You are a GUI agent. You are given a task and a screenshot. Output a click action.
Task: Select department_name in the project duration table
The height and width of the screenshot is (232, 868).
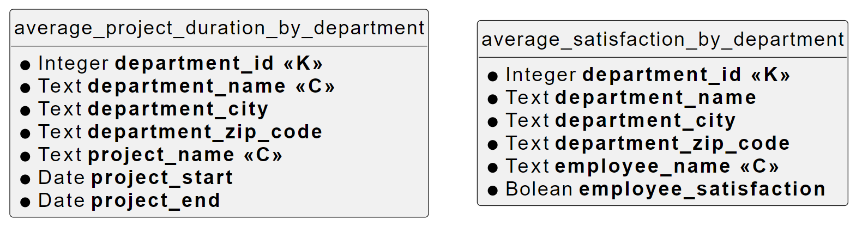pos(186,86)
